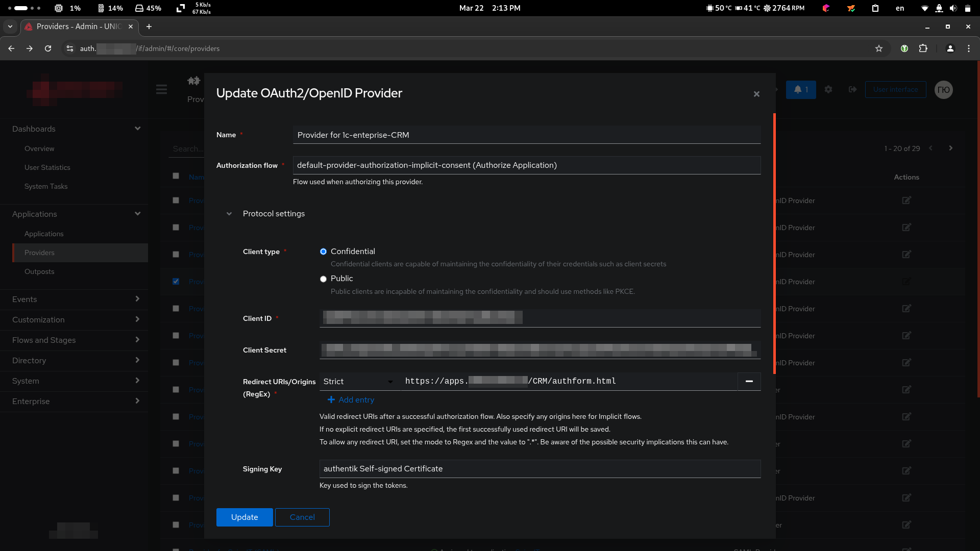Click the Cancel button

[x=302, y=517]
